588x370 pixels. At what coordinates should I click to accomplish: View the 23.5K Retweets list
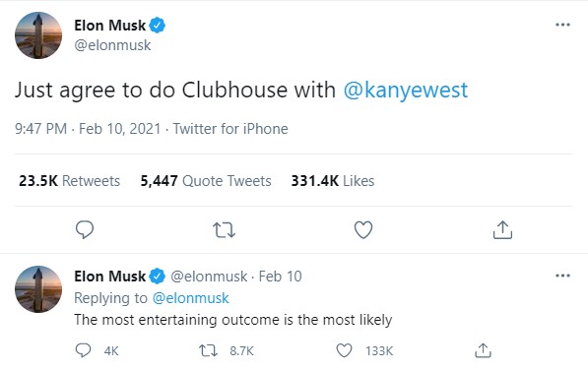[69, 181]
